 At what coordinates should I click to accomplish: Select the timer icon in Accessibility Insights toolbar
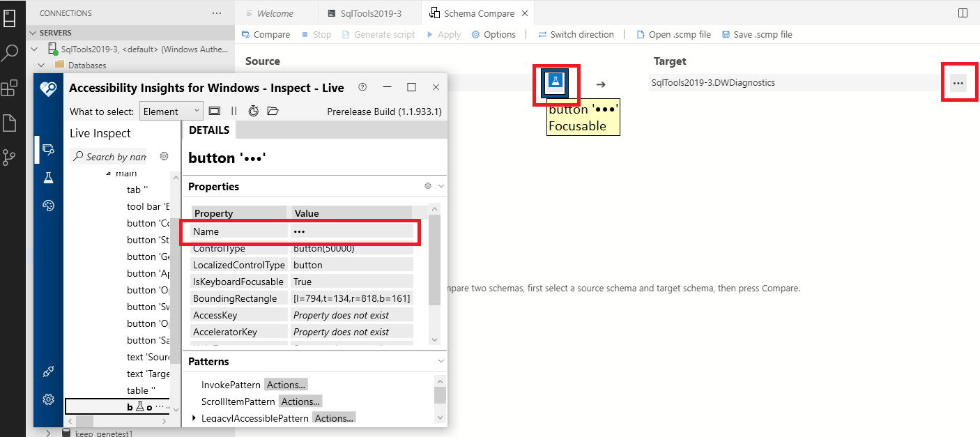click(x=253, y=110)
